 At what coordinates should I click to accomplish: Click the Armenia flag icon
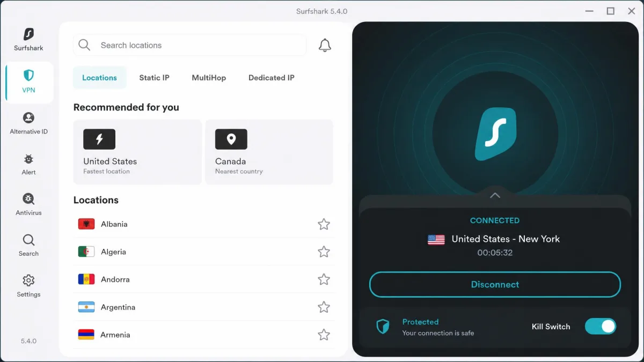tap(86, 335)
